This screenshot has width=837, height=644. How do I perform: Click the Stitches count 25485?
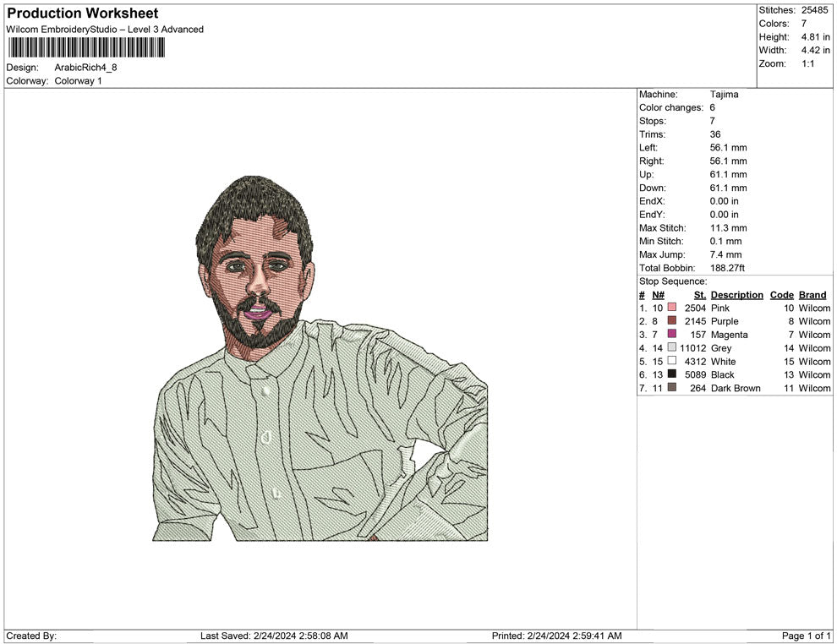pos(814,10)
